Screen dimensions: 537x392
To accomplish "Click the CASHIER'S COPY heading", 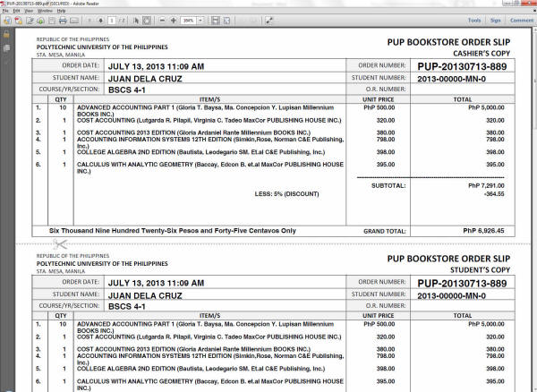I will pos(482,54).
